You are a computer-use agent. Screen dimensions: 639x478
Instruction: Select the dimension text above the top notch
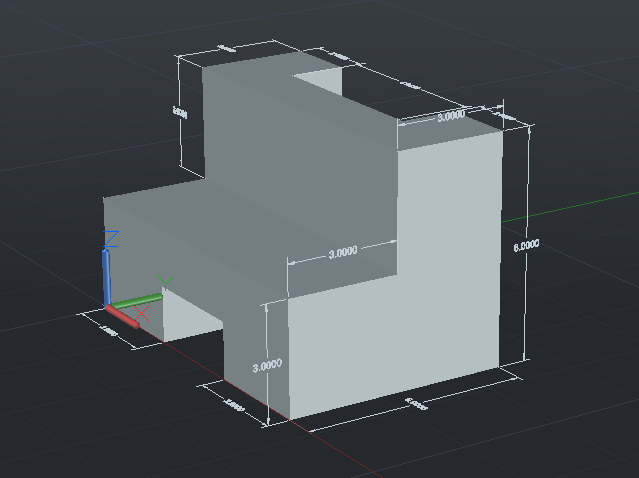click(337, 58)
